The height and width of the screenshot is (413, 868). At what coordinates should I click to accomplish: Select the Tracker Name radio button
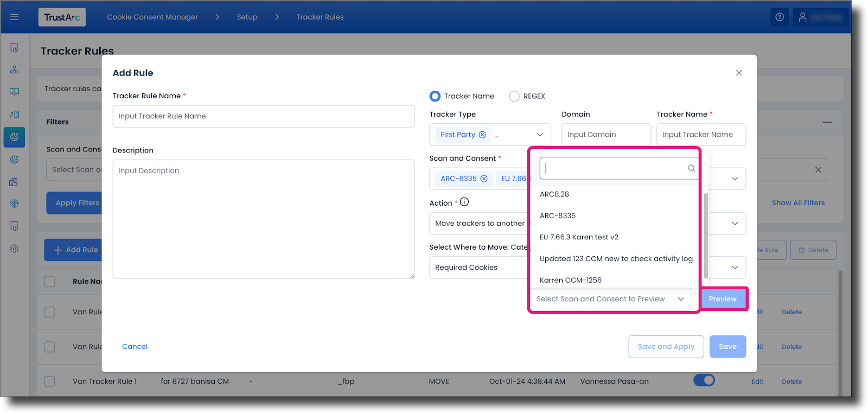[435, 96]
